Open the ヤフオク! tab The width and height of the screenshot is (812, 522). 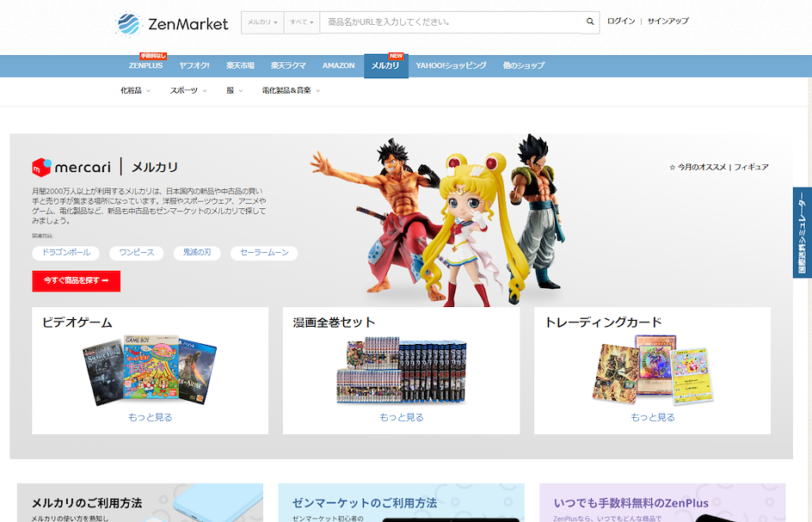click(194, 65)
